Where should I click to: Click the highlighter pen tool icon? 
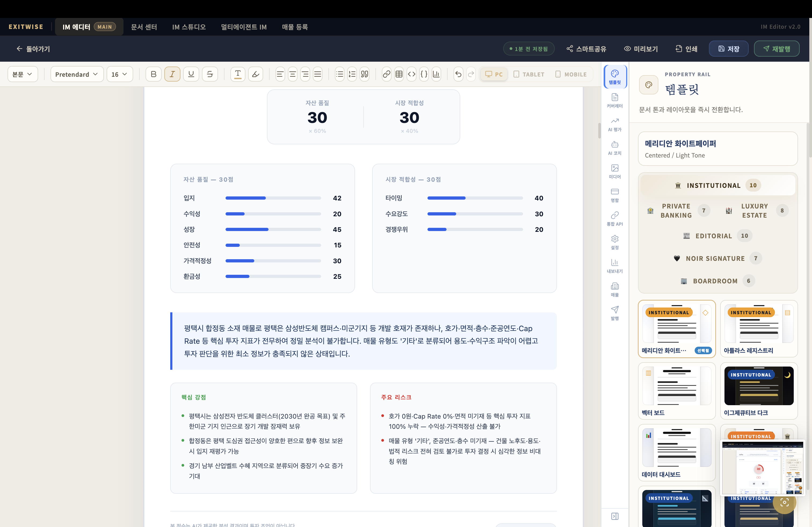256,74
